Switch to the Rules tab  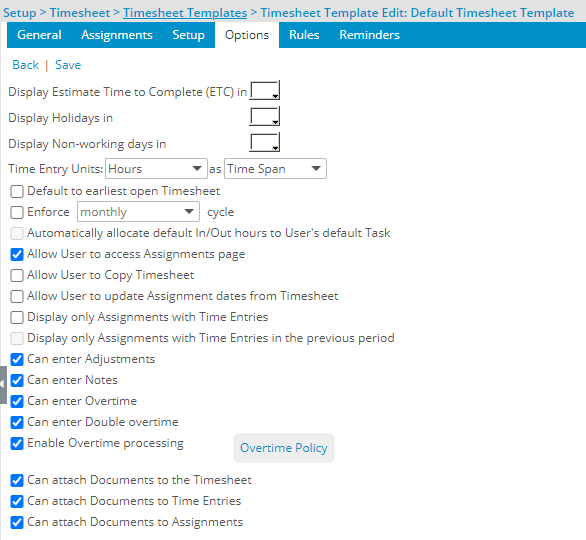pos(304,35)
